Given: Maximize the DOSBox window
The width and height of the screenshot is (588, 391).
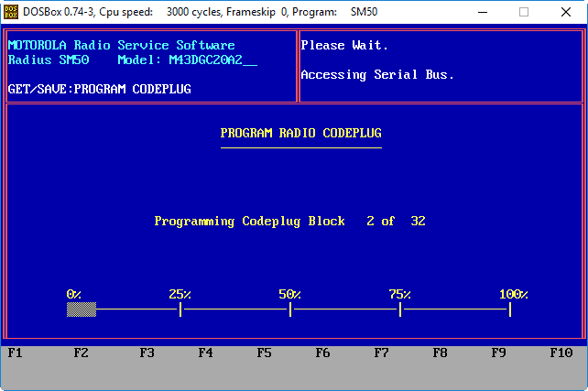Looking at the screenshot, I should tap(524, 13).
